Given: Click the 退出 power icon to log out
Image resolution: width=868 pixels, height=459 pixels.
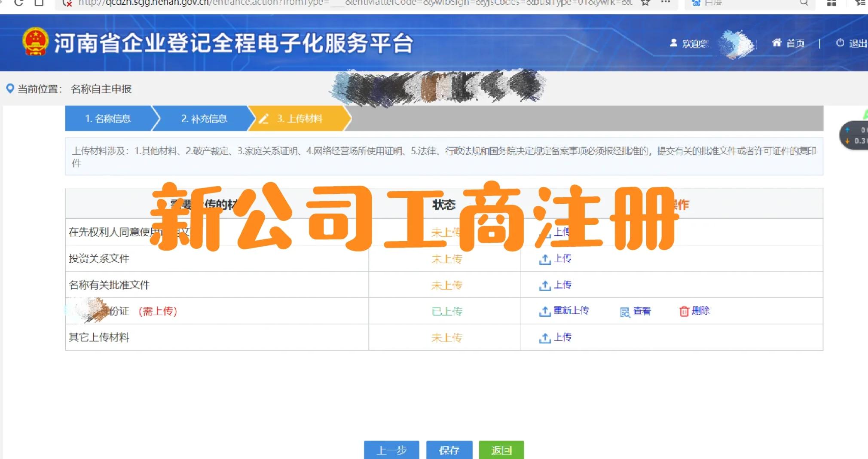Looking at the screenshot, I should coord(840,43).
